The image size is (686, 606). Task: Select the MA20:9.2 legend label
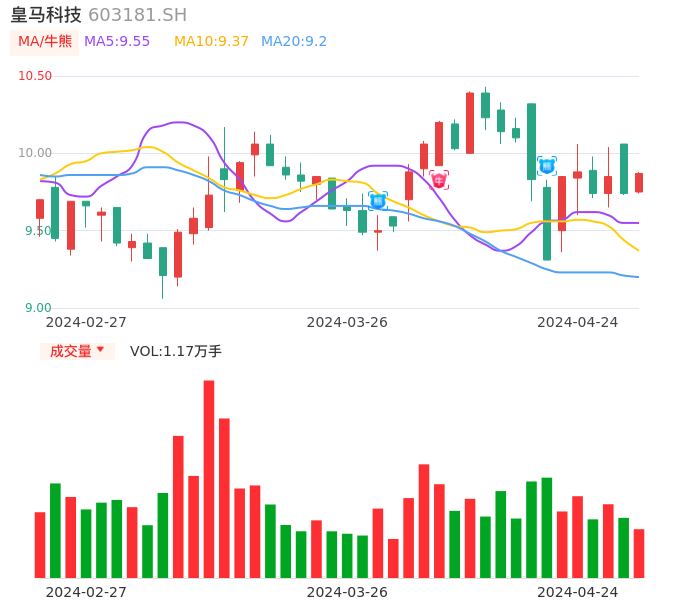tap(294, 42)
